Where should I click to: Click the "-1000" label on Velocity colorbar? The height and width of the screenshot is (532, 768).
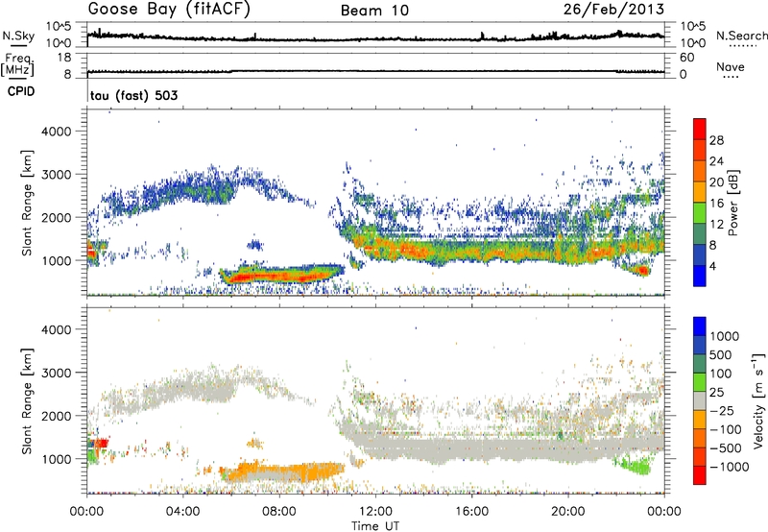click(730, 467)
